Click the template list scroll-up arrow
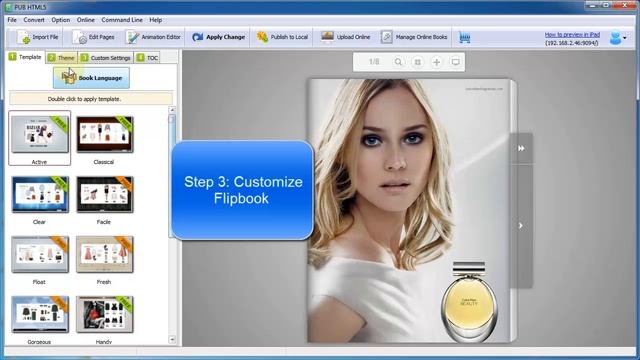Screen dimensions: 640x360 click(172, 110)
